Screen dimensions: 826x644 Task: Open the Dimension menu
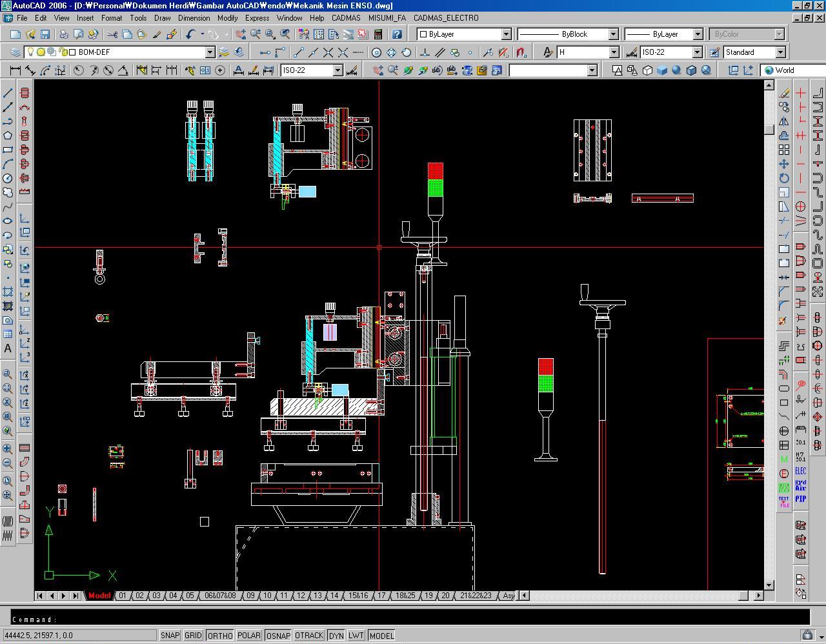(x=194, y=18)
